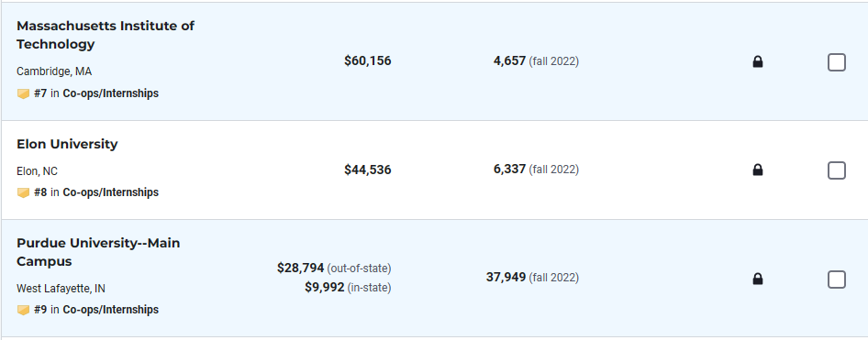Click Co-ops/Internships ranking link under MIT
The width and height of the screenshot is (868, 340).
(111, 93)
